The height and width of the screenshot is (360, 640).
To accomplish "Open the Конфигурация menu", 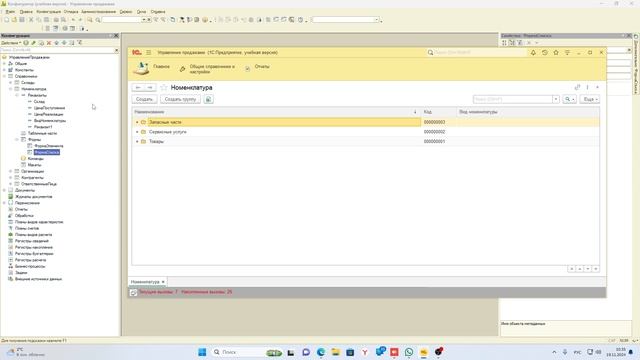I will [x=49, y=12].
